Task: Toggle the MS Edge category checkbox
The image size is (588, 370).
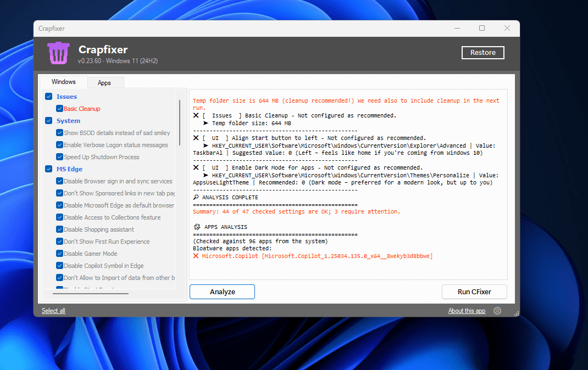Action: (x=49, y=169)
